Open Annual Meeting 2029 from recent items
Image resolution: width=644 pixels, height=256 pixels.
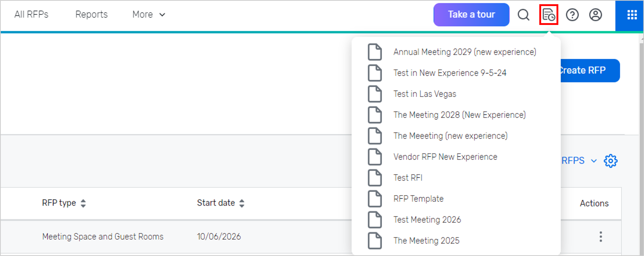click(464, 52)
